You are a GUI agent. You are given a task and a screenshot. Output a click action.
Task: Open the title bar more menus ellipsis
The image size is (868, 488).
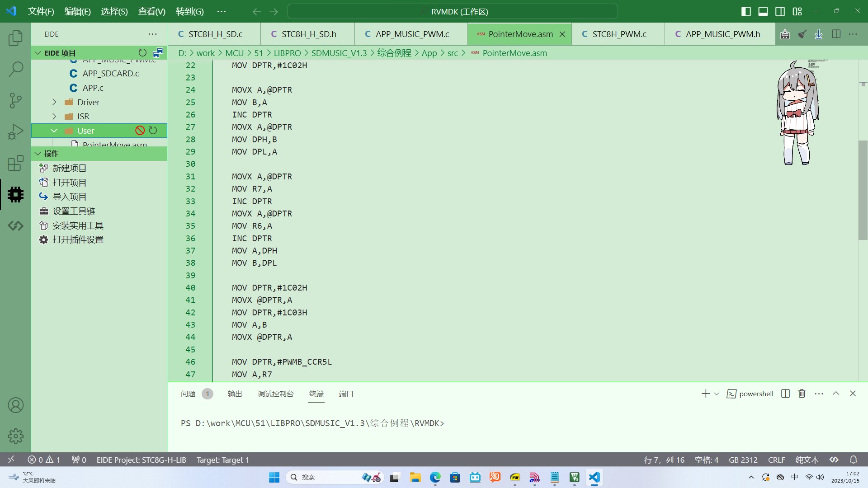(221, 11)
